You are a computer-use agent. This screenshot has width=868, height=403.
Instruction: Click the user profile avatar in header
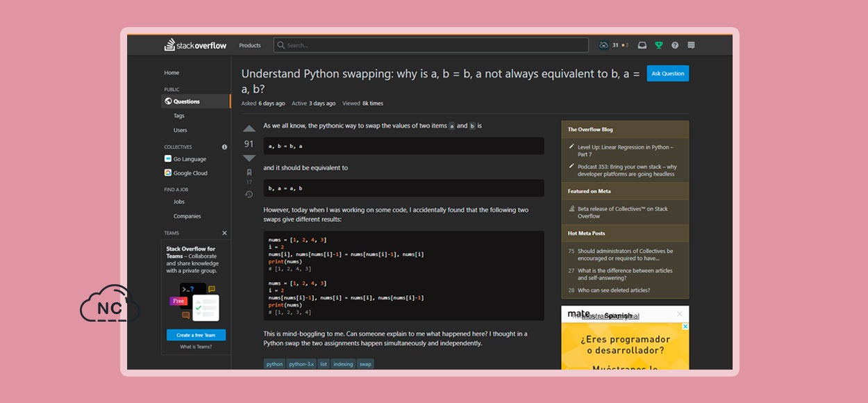(x=603, y=45)
